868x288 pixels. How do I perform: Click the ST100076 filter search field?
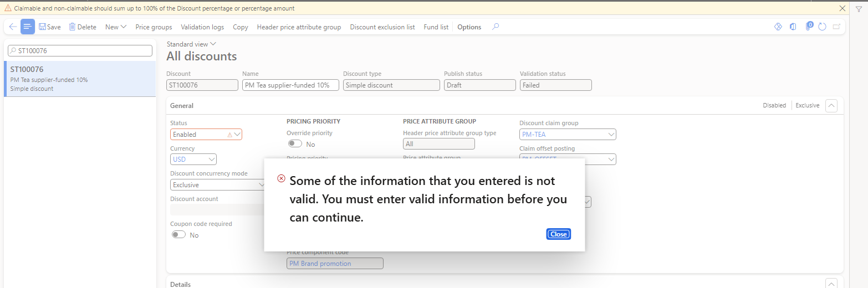tap(80, 50)
